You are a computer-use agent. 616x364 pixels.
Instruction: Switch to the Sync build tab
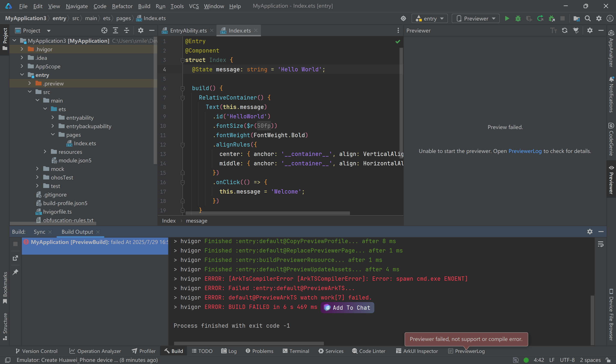tap(39, 232)
